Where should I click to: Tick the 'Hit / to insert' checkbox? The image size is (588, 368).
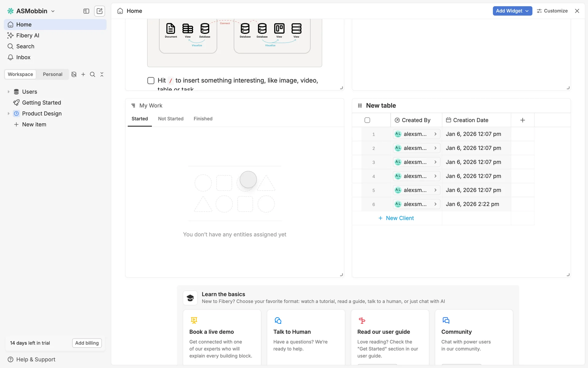pos(151,81)
